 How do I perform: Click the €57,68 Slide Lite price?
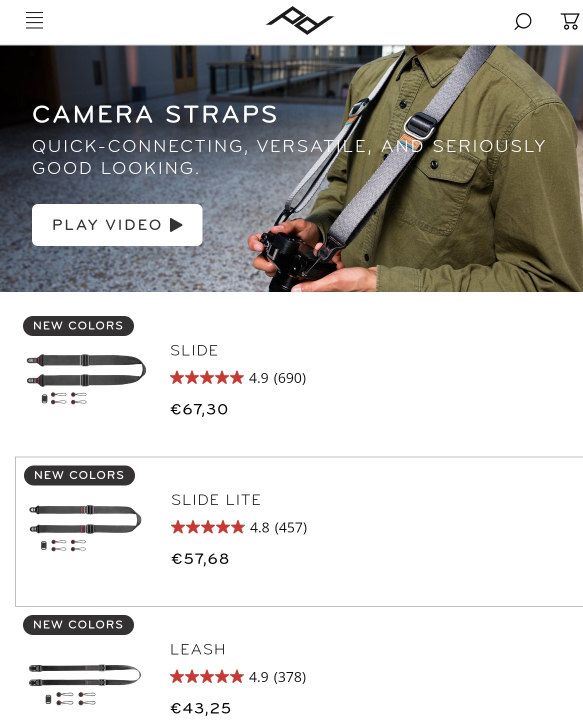(x=200, y=559)
